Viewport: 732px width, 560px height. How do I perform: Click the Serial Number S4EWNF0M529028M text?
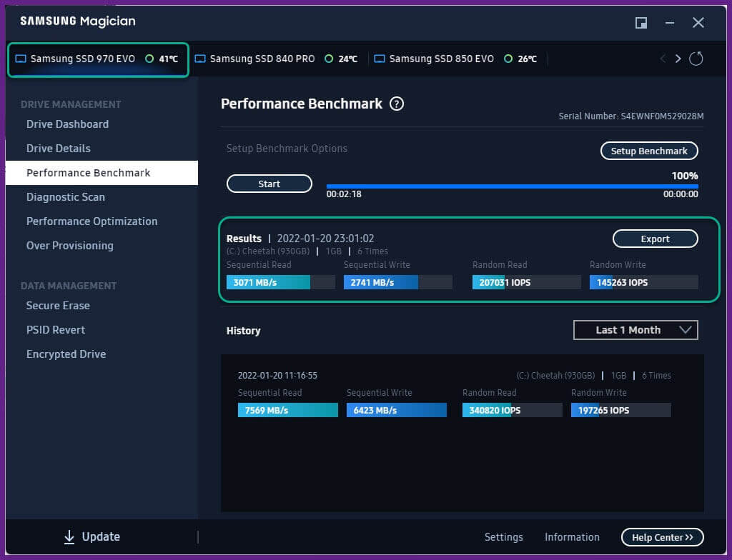coord(631,116)
